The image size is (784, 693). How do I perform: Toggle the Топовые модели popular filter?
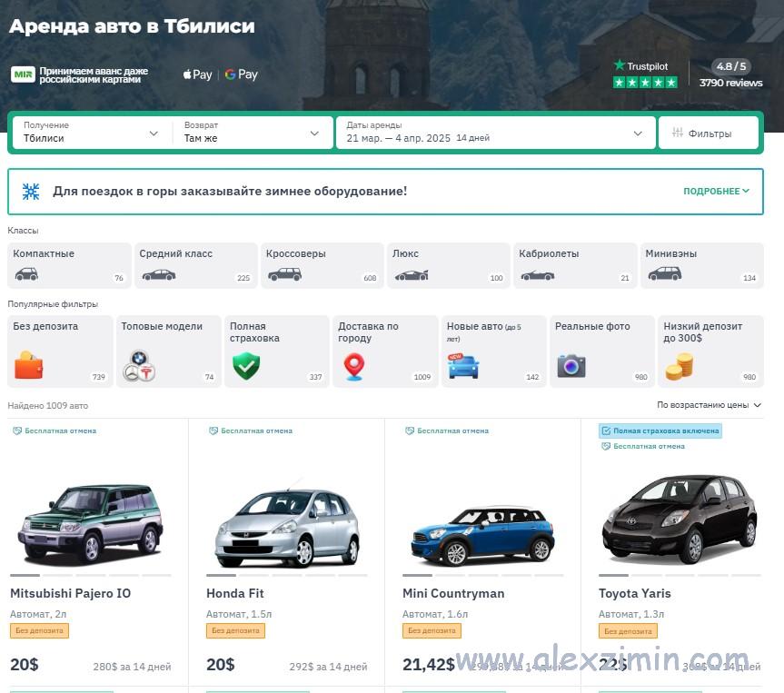pyautogui.click(x=168, y=351)
